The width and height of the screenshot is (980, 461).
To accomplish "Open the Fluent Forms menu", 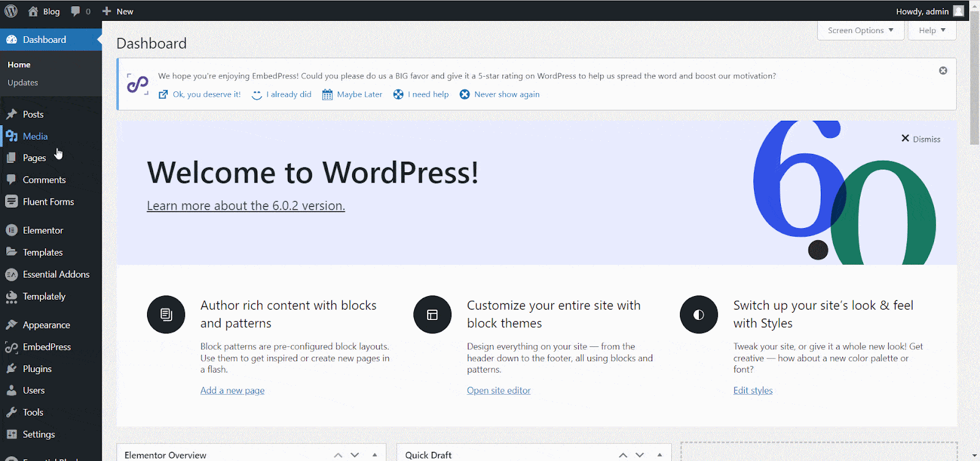I will coord(48,202).
